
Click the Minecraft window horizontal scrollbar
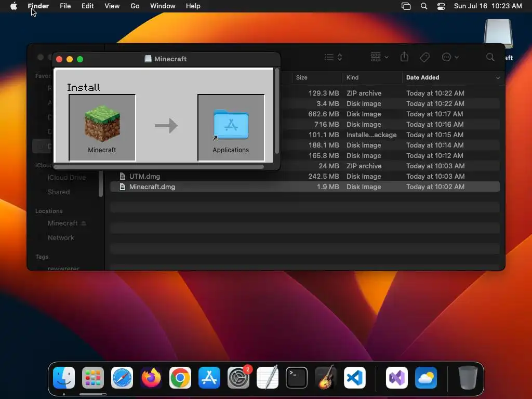coord(159,167)
